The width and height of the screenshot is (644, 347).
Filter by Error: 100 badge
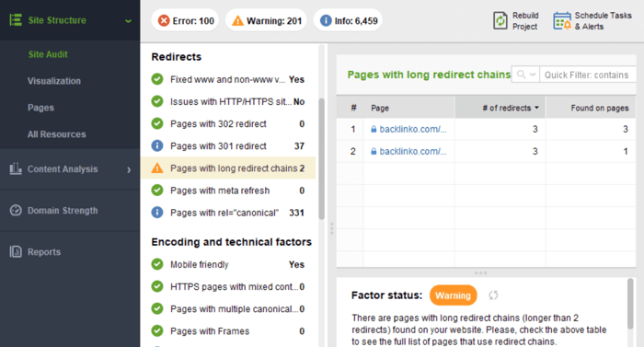[185, 20]
